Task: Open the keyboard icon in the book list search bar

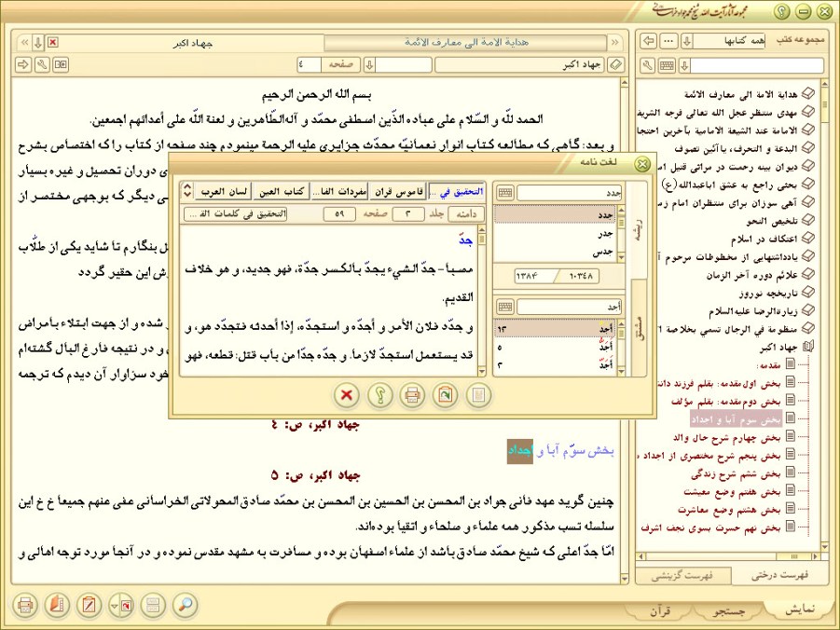Action: pyautogui.click(x=667, y=65)
